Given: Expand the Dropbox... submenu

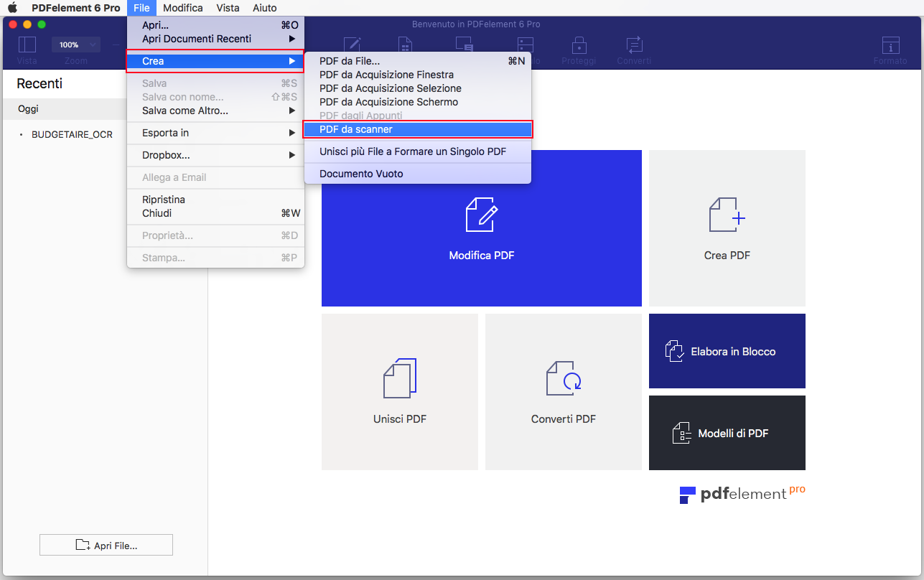Looking at the screenshot, I should click(216, 155).
